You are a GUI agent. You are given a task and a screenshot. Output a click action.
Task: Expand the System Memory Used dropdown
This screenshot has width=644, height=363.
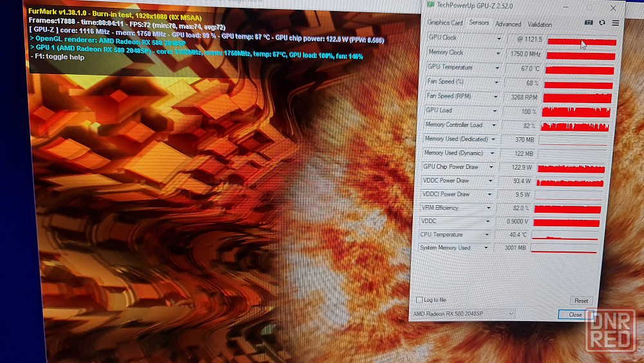[486, 248]
